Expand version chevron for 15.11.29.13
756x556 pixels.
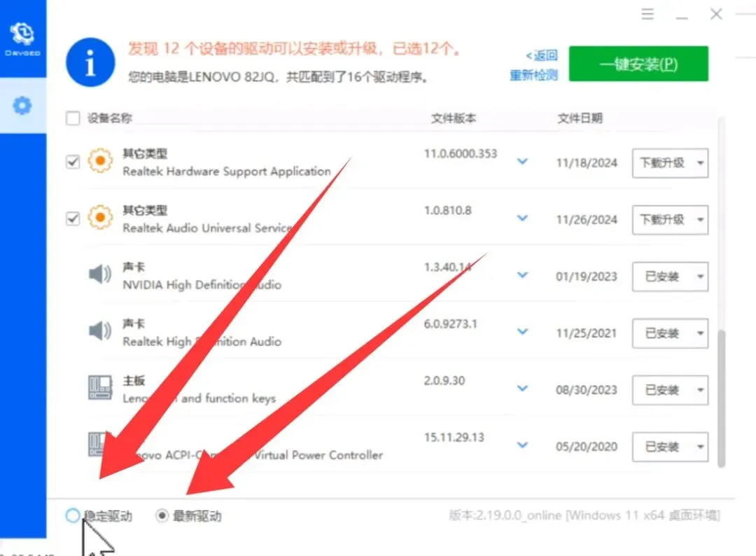[522, 445]
